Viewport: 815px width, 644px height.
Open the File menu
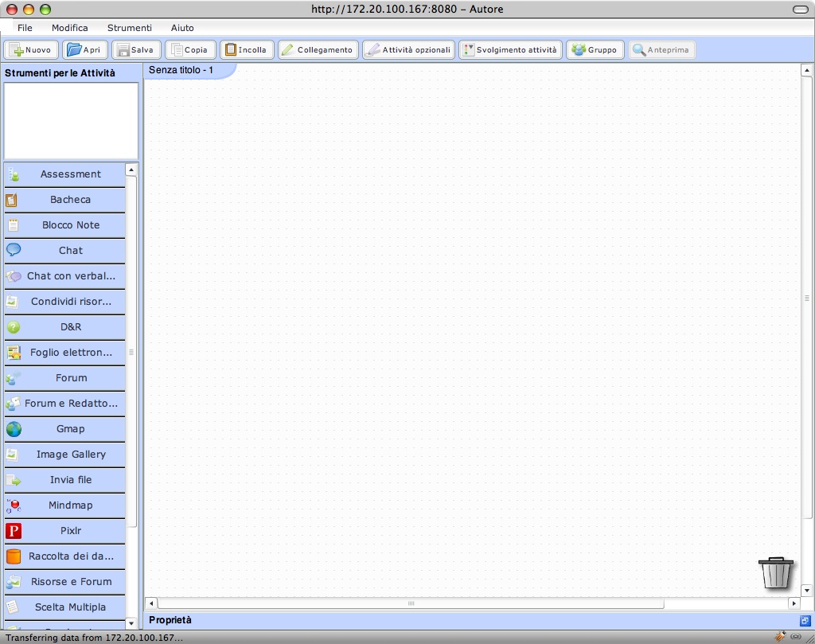tap(25, 28)
